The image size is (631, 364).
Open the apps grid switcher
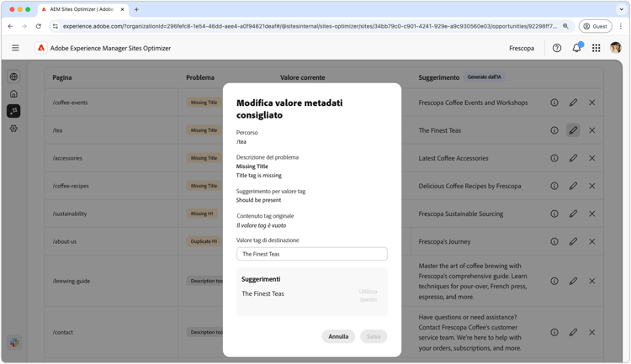tap(596, 48)
